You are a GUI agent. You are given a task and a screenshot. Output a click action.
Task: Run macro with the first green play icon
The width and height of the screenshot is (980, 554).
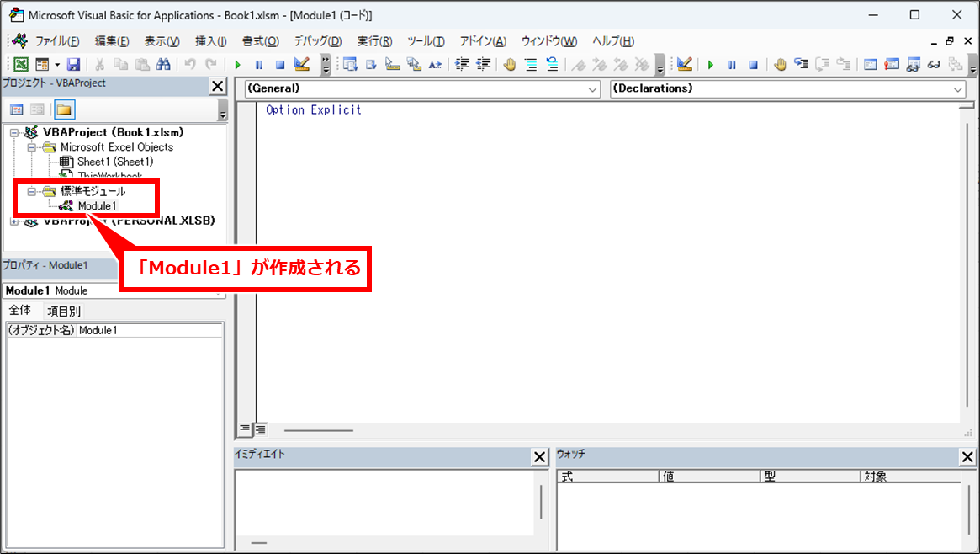[237, 64]
